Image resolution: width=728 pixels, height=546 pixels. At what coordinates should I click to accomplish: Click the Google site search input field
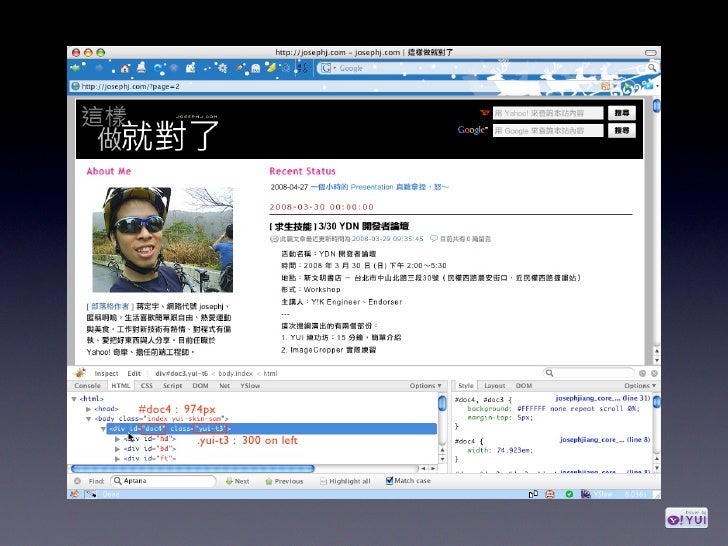[548, 130]
